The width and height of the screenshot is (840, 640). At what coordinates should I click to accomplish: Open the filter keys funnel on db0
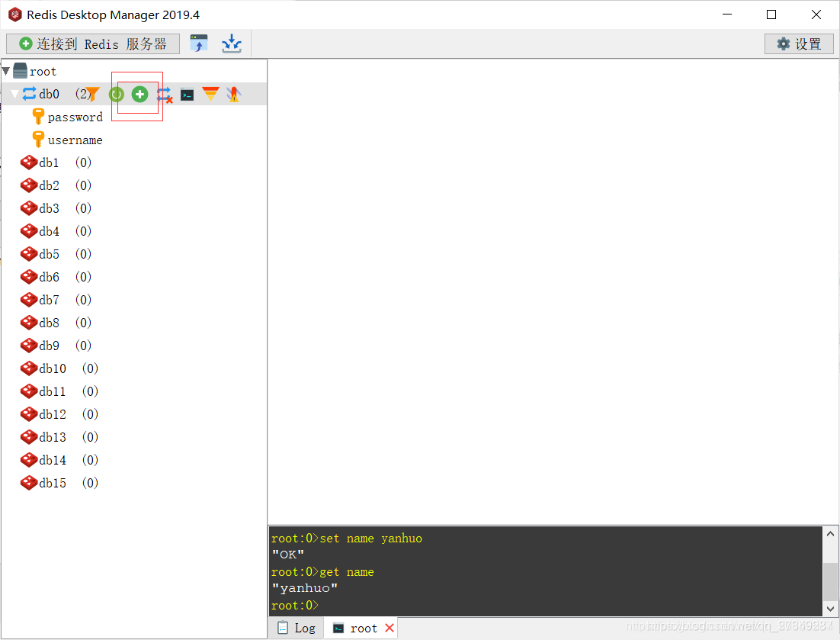coord(93,95)
